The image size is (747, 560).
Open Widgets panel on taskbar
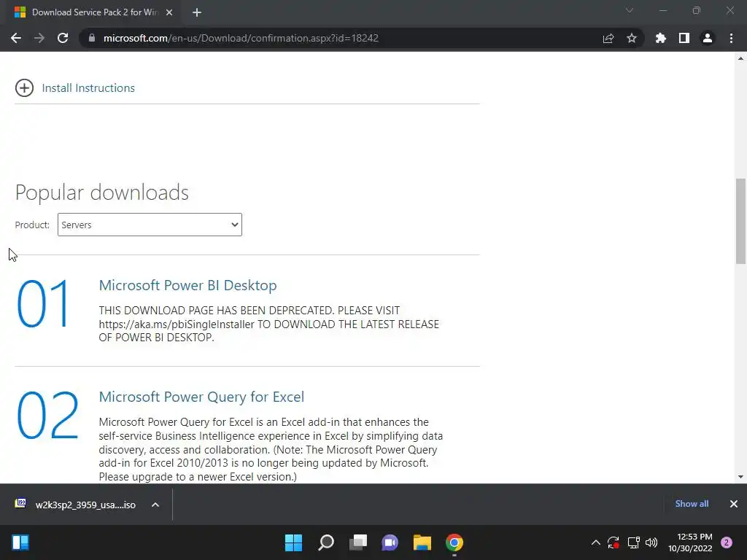point(20,542)
